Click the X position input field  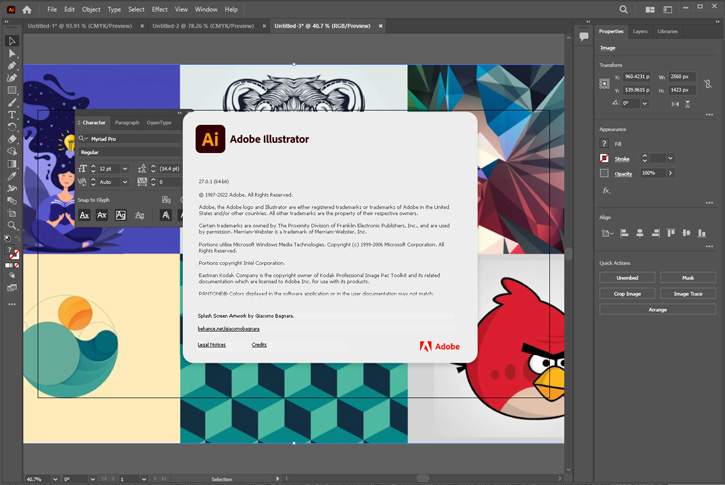point(637,77)
